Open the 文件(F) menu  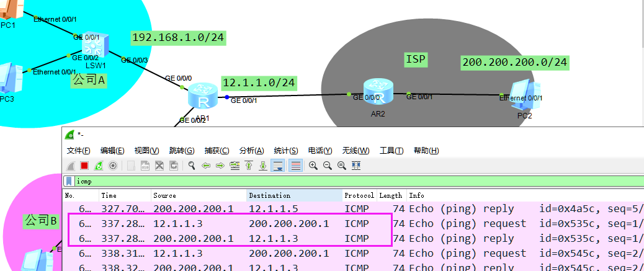tap(79, 151)
